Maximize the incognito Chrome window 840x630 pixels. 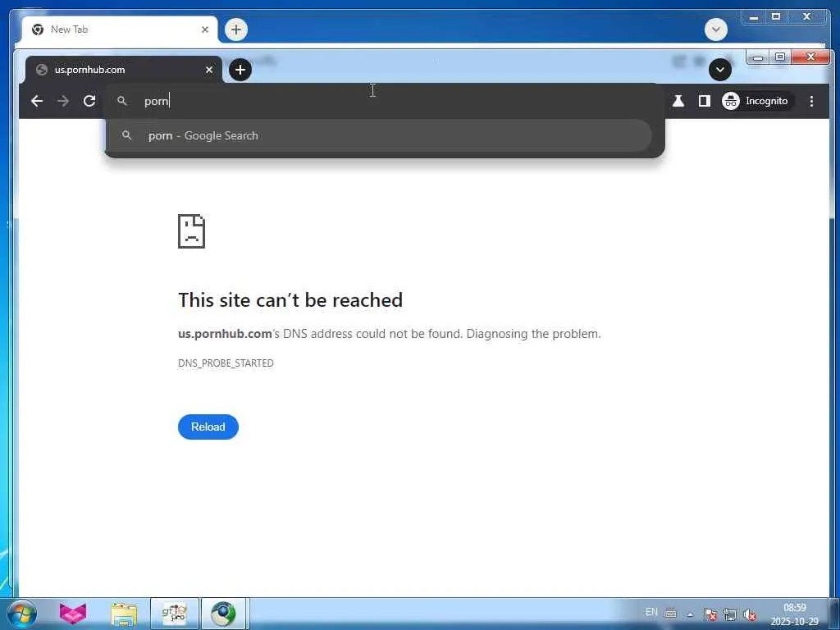pos(780,57)
